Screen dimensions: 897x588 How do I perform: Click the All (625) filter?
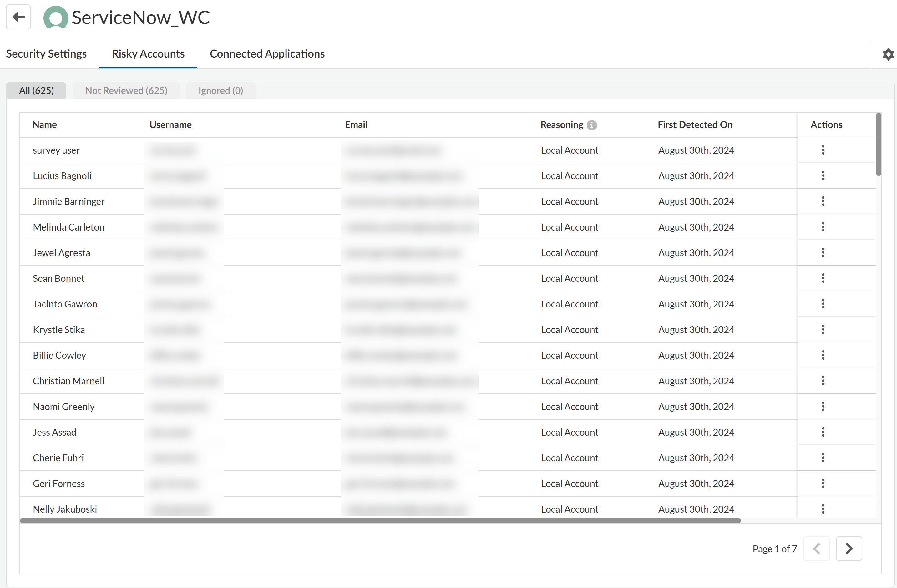click(x=37, y=90)
